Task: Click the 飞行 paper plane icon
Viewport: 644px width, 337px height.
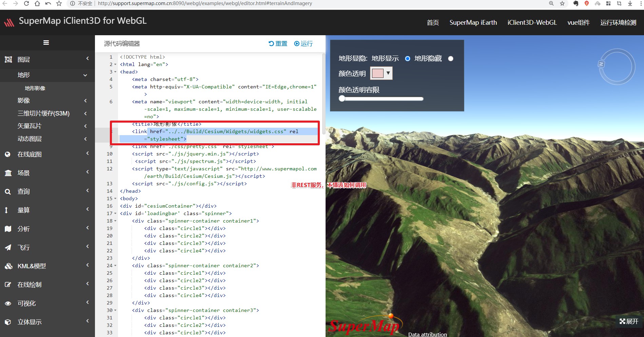Action: (8, 248)
